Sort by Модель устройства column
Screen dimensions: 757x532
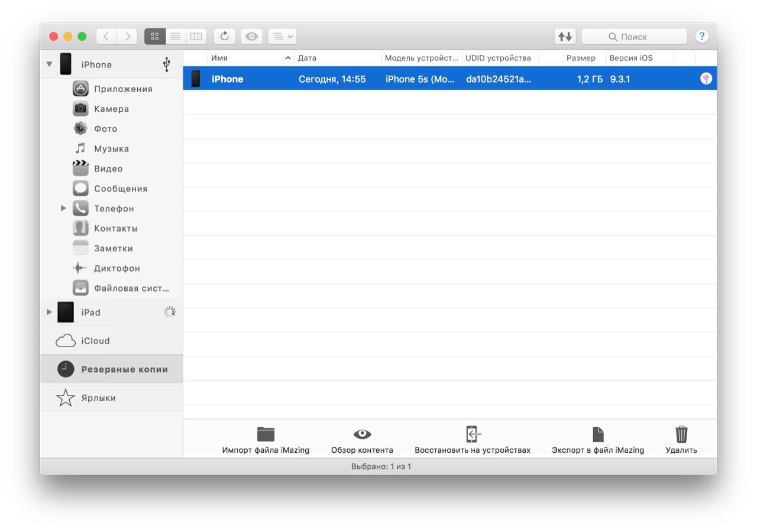pyautogui.click(x=422, y=58)
